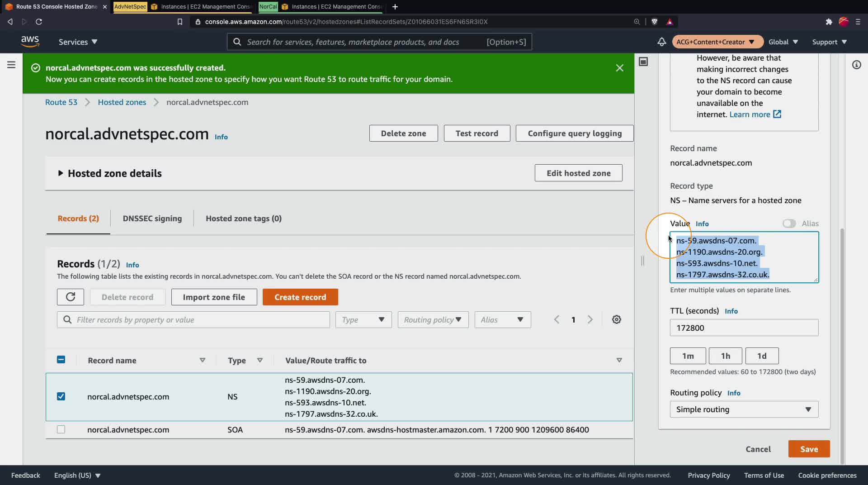Open the Routing policy filter dropdown
The width and height of the screenshot is (868, 485).
(x=433, y=319)
